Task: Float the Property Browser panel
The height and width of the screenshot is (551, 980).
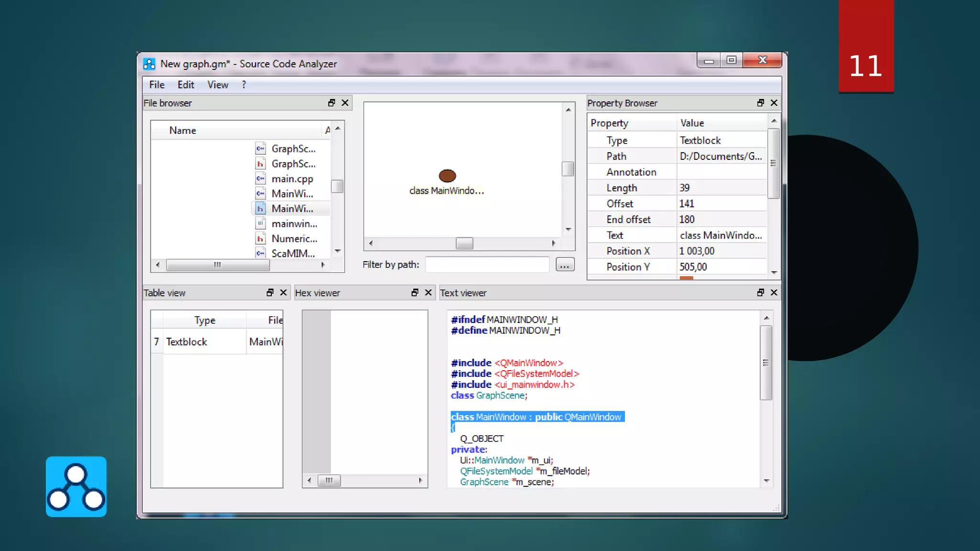Action: 760,103
